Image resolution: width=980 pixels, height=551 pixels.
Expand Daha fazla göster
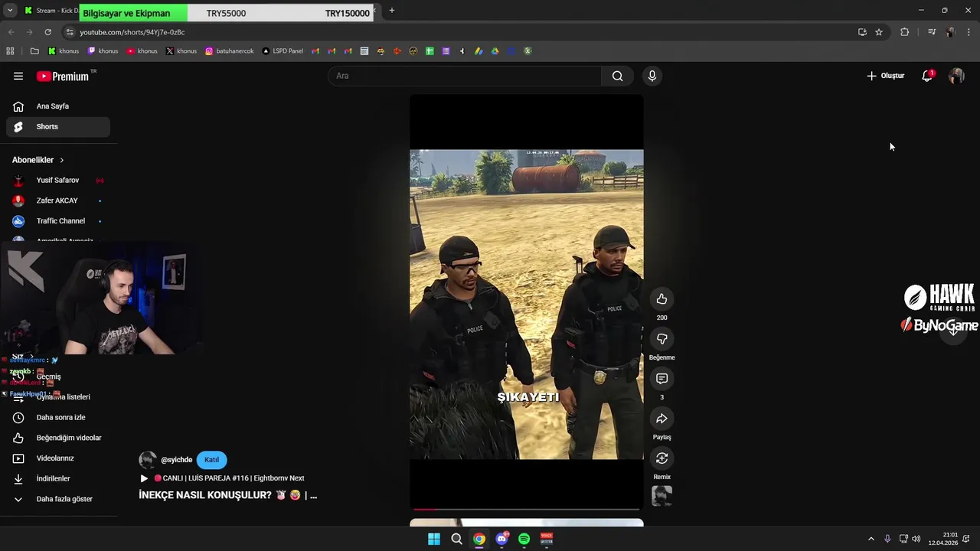pyautogui.click(x=58, y=499)
